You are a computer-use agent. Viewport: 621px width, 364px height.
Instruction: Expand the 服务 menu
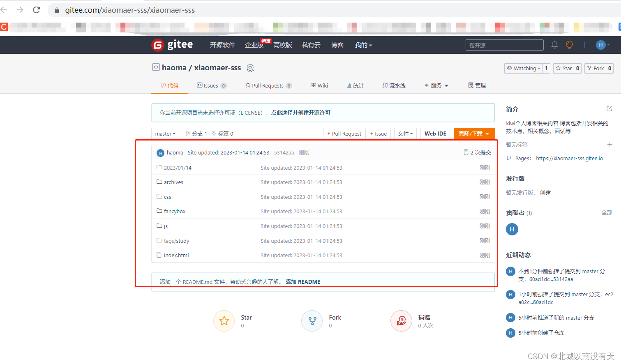click(436, 85)
